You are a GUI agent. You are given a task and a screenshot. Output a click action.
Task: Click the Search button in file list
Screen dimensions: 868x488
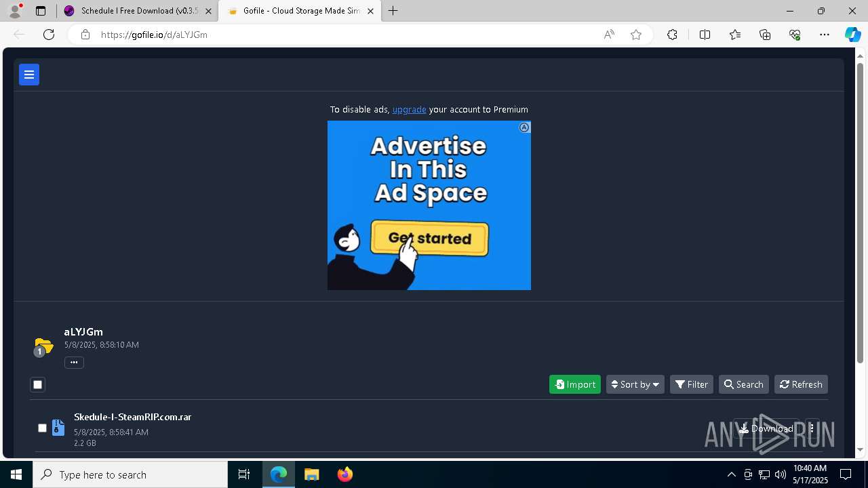coord(744,384)
